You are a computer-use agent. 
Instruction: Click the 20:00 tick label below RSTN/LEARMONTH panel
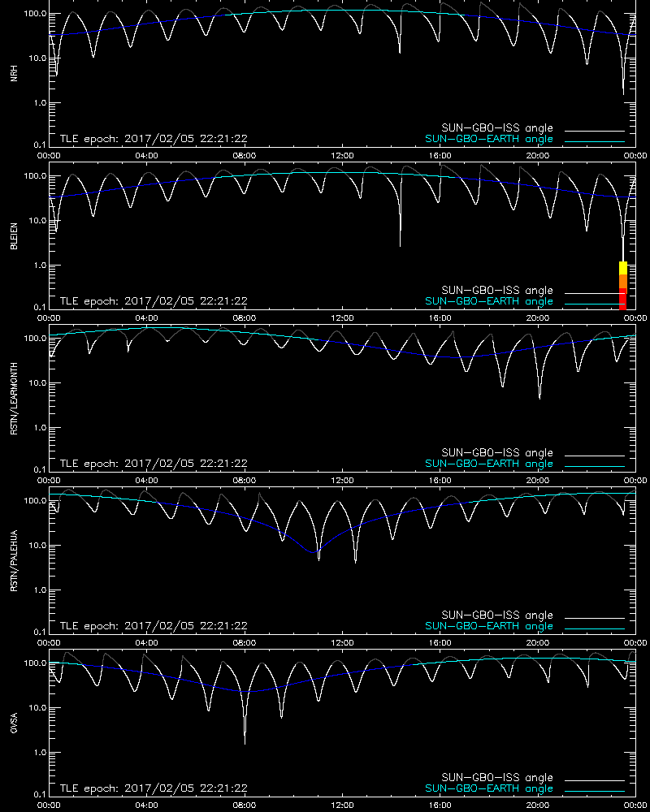538,480
